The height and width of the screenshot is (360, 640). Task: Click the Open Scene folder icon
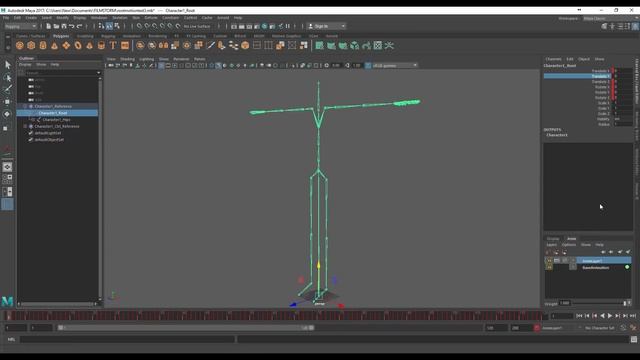click(56, 26)
